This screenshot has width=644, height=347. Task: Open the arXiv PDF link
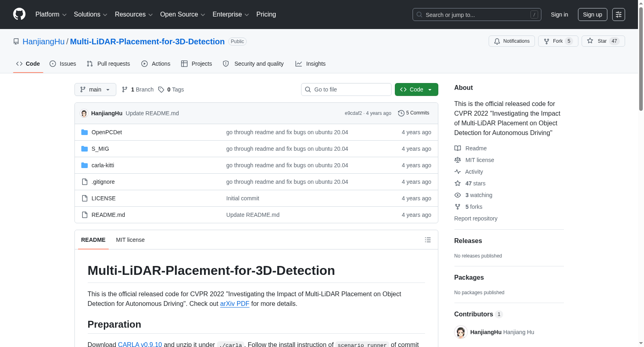click(235, 304)
